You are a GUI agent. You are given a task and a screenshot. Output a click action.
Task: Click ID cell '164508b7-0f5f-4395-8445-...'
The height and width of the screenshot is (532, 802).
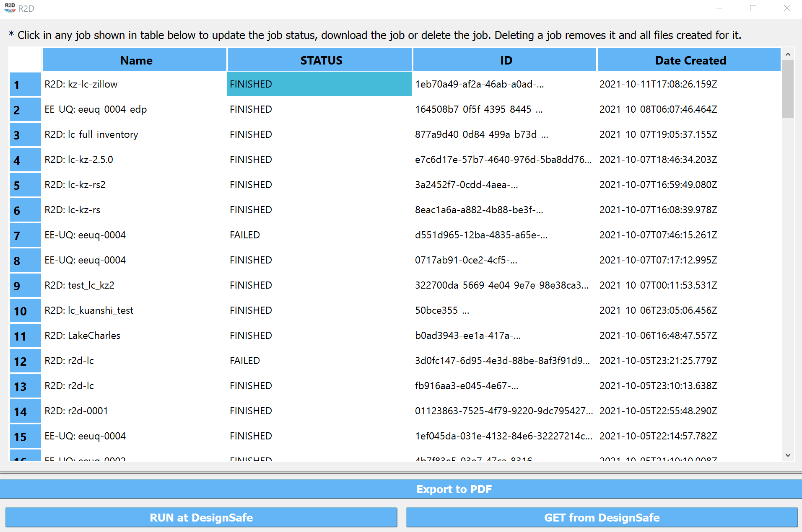pos(479,109)
